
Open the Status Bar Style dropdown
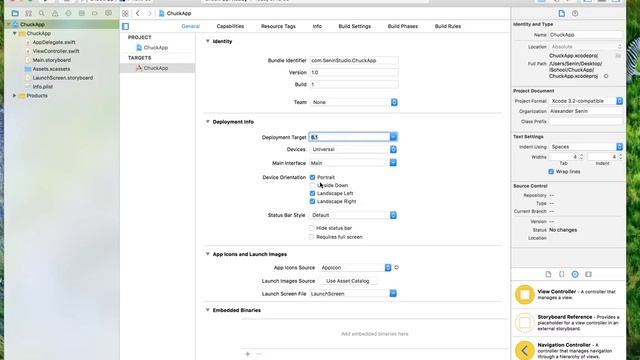click(353, 215)
